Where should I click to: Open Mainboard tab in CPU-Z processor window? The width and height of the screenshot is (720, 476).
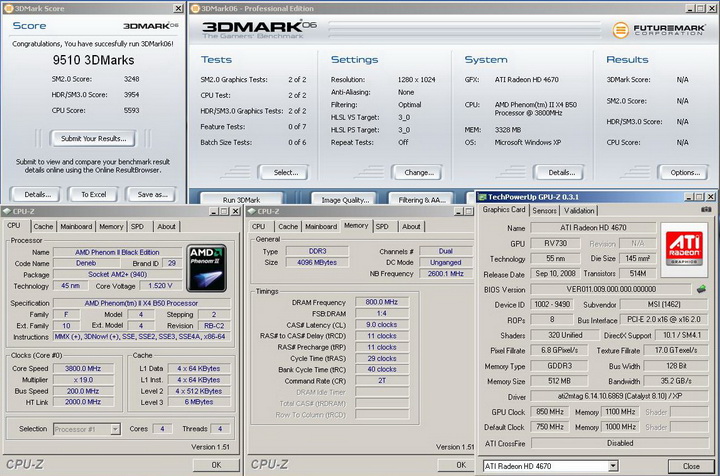click(x=76, y=226)
